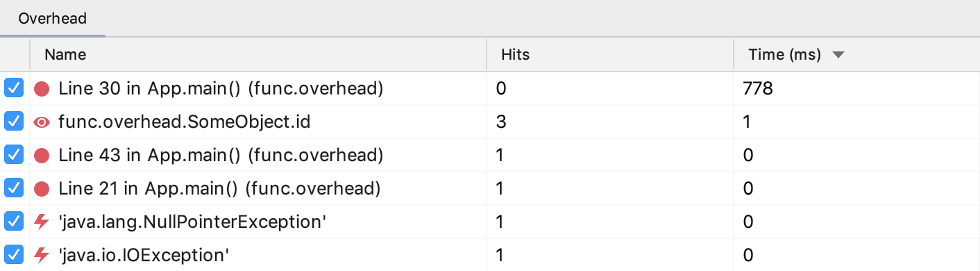The height and width of the screenshot is (271, 980).
Task: Disable the NullPointerException breakpoint checkbox
Action: click(14, 222)
